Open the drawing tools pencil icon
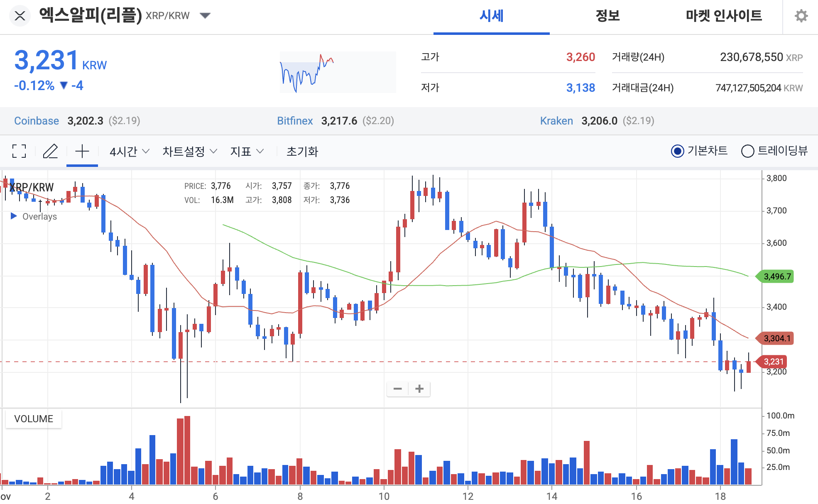The width and height of the screenshot is (818, 504). click(x=51, y=152)
